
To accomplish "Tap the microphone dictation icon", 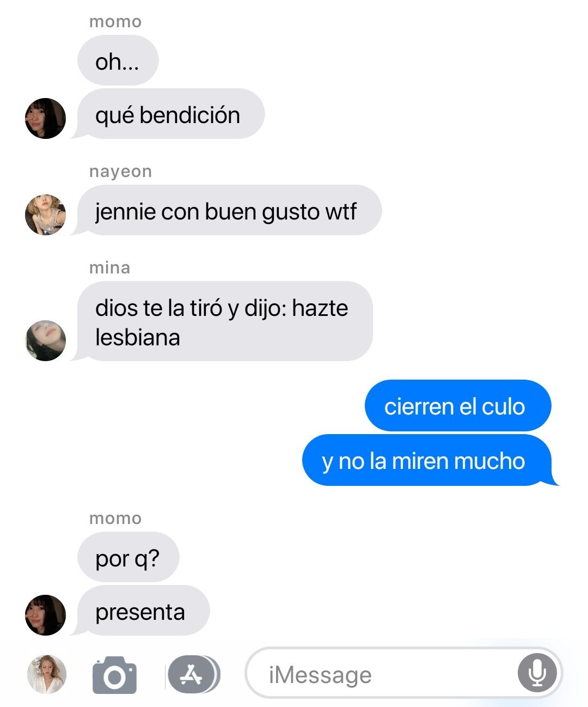I will (537, 673).
